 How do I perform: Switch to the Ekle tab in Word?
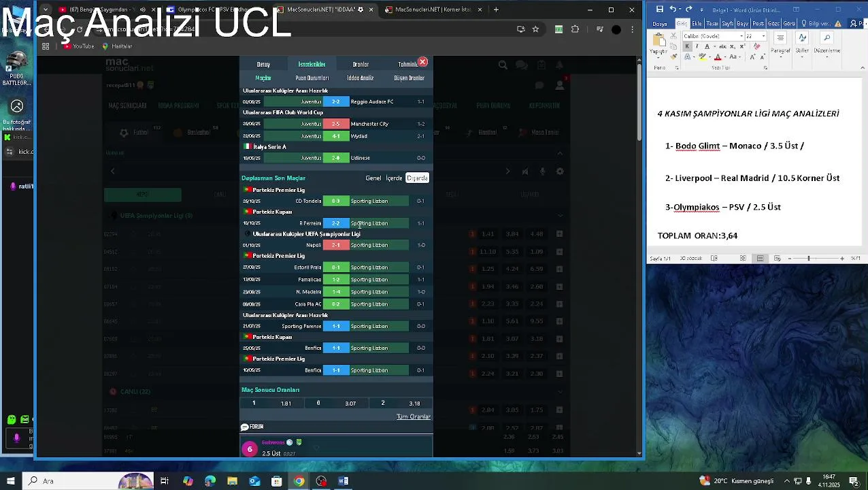point(697,24)
